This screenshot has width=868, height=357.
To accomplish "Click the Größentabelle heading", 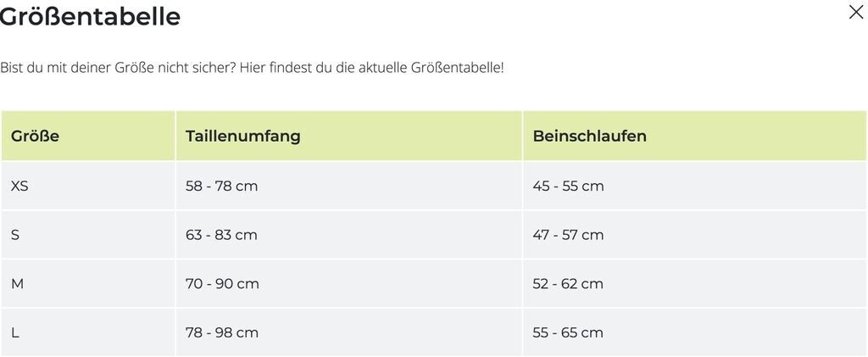I will (90, 16).
